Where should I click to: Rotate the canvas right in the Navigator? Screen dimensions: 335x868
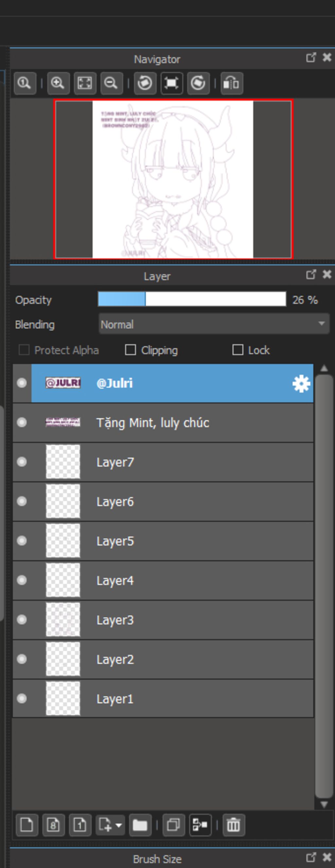pyautogui.click(x=198, y=83)
